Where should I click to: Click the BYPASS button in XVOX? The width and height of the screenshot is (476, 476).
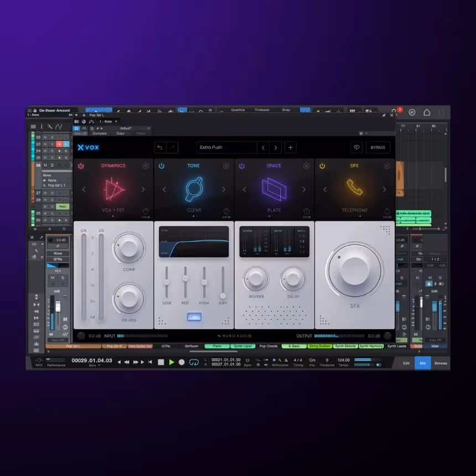(x=377, y=147)
